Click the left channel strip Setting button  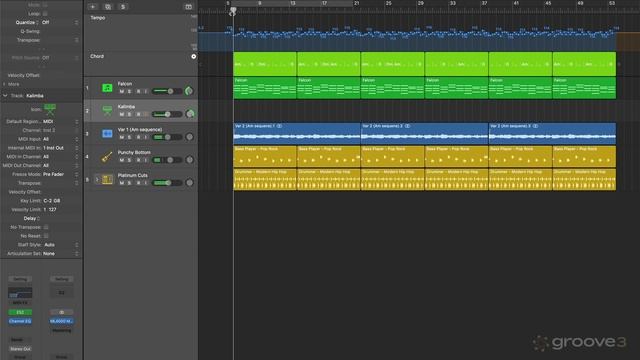click(20, 279)
